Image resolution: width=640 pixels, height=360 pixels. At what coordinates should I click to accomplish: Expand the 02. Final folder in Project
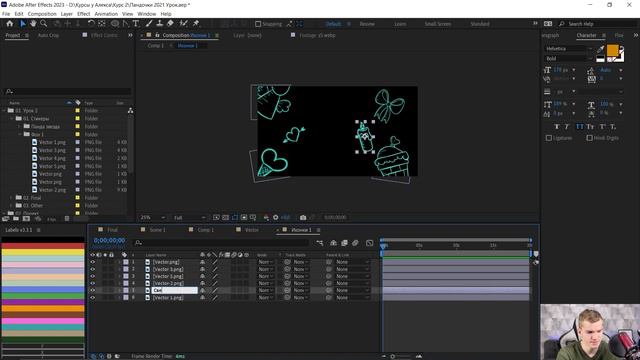click(12, 198)
